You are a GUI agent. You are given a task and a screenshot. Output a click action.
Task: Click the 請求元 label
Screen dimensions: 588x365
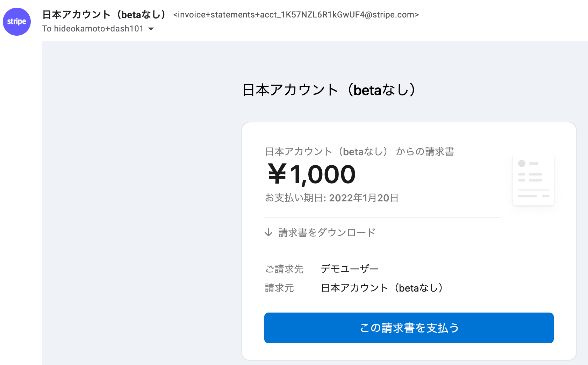tap(279, 288)
